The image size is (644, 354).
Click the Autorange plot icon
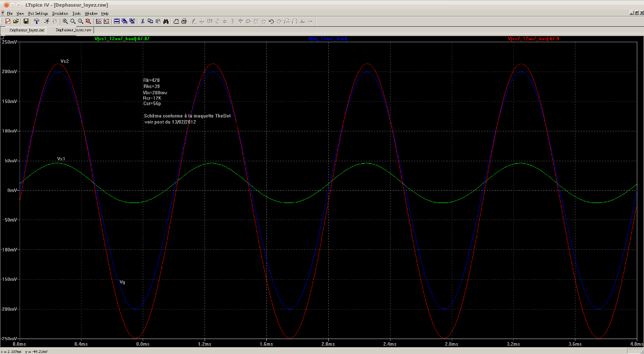click(98, 21)
